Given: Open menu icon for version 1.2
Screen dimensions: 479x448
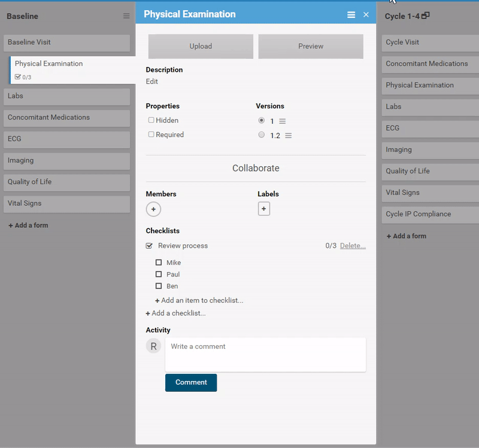Looking at the screenshot, I should (289, 136).
